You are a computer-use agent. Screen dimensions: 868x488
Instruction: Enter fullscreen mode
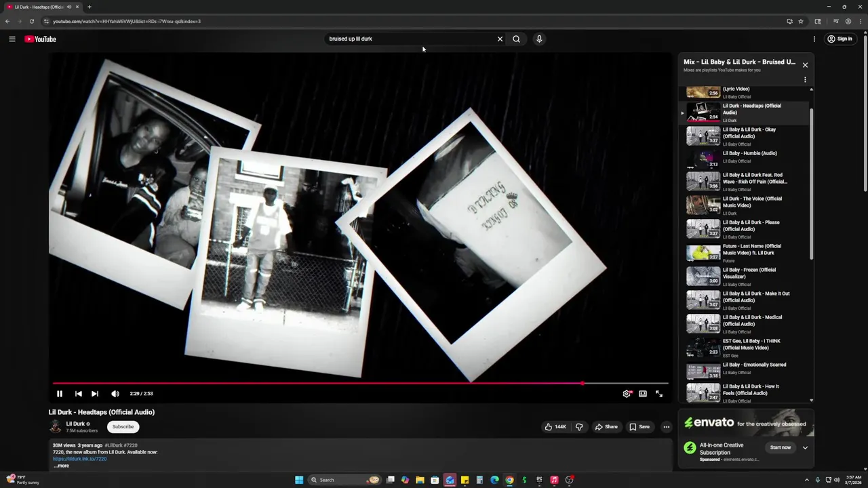coord(659,393)
